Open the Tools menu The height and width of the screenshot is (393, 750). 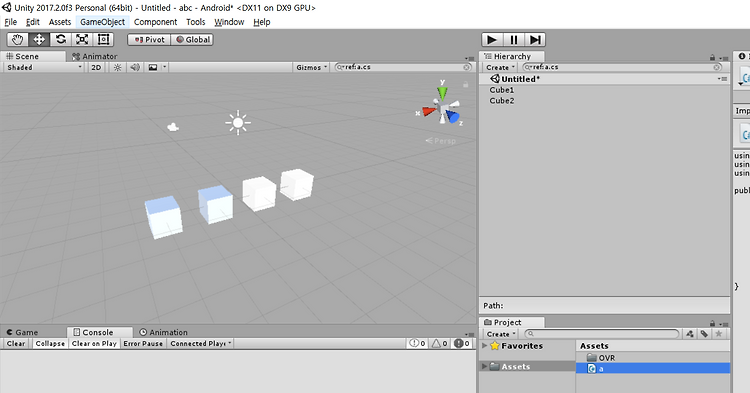coord(196,22)
